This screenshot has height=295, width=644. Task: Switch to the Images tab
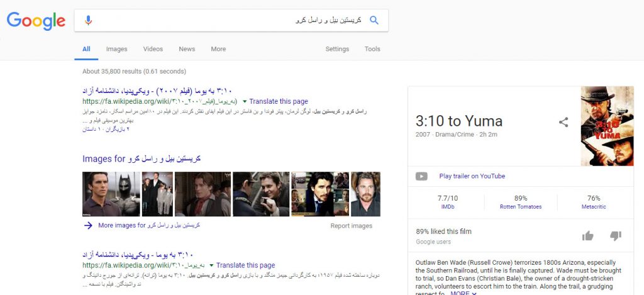pyautogui.click(x=116, y=49)
